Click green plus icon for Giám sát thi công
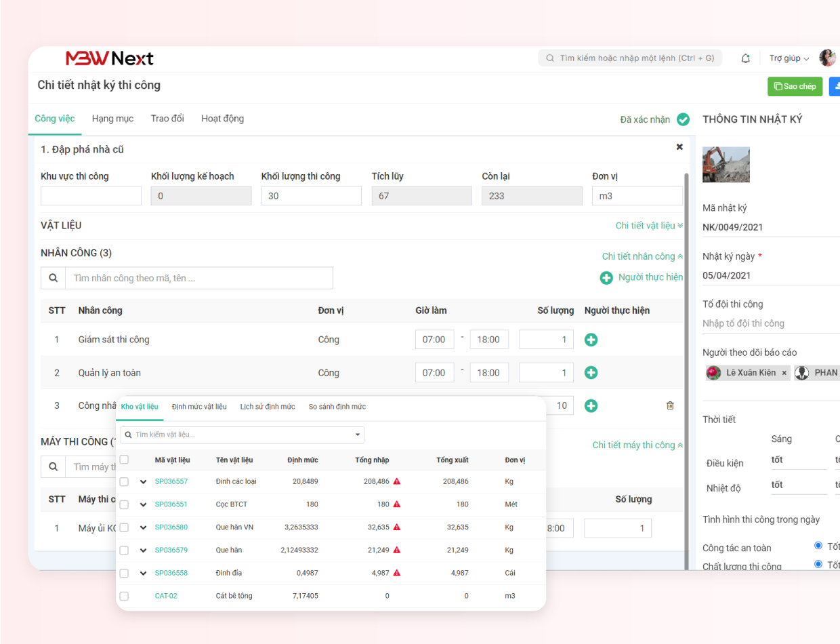This screenshot has height=644, width=840. pyautogui.click(x=591, y=340)
